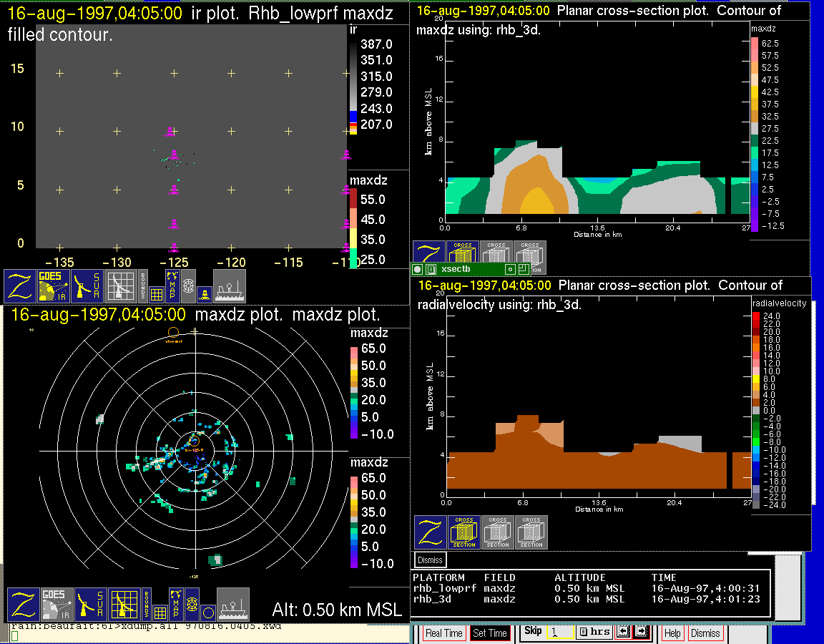Viewport: 824px width, 644px height.
Task: Switch to Set Time mode
Action: [x=490, y=633]
